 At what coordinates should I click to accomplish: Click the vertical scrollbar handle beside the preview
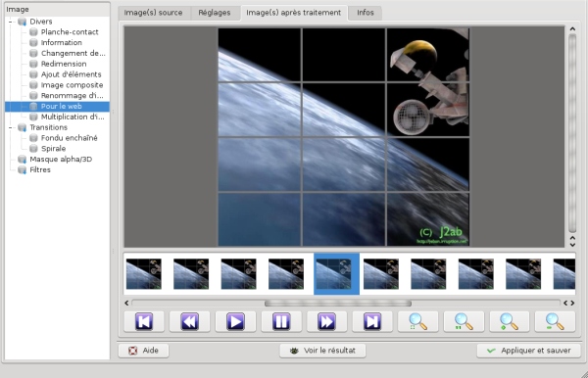pyautogui.click(x=572, y=133)
